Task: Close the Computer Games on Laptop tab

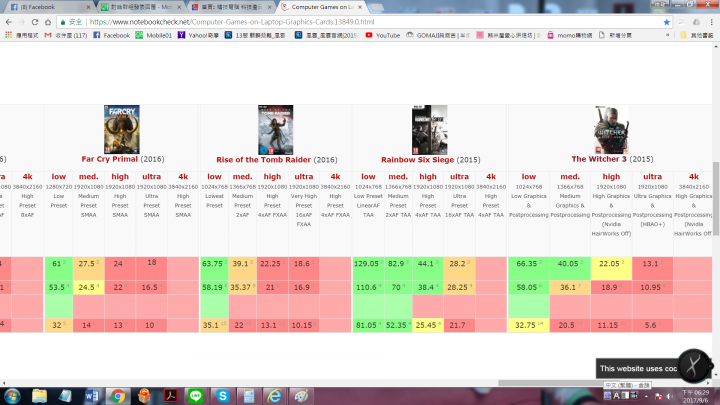Action: pyautogui.click(x=360, y=7)
